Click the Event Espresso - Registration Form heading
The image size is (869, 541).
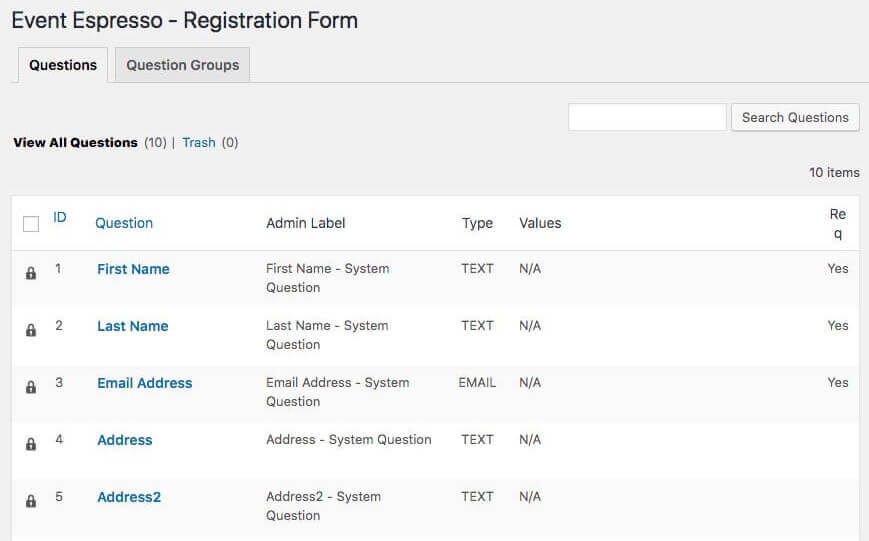(185, 21)
